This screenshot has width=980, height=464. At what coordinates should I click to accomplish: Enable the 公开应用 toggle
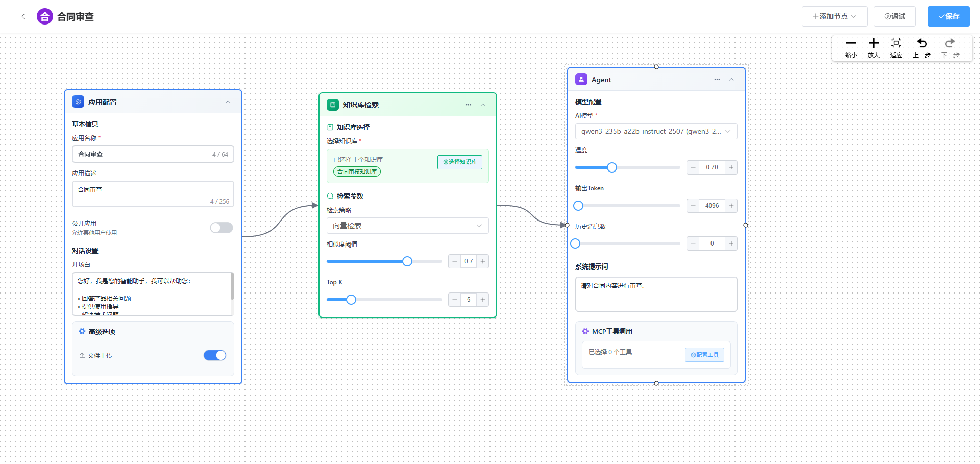[x=222, y=228]
